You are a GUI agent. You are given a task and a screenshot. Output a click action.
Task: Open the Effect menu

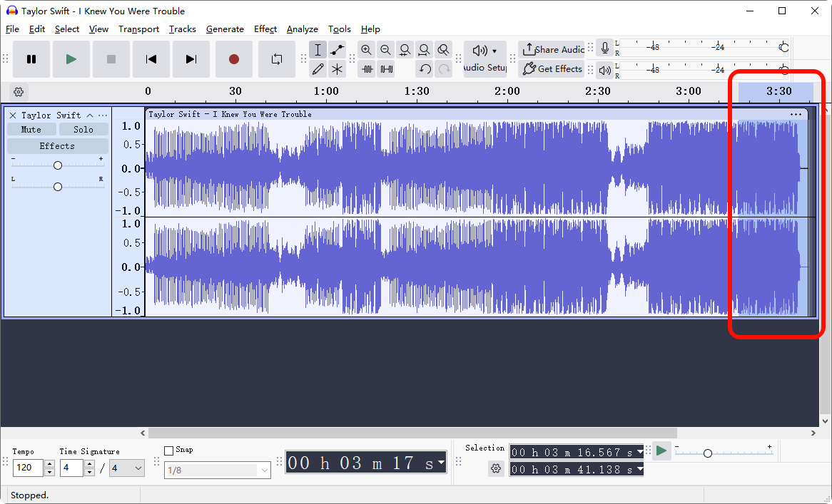pyautogui.click(x=265, y=29)
